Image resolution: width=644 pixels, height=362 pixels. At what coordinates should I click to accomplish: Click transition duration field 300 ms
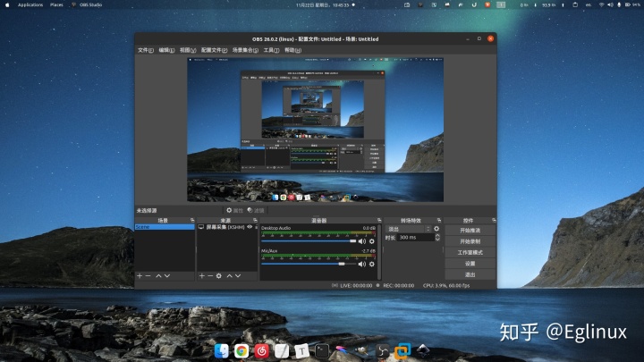(415, 237)
